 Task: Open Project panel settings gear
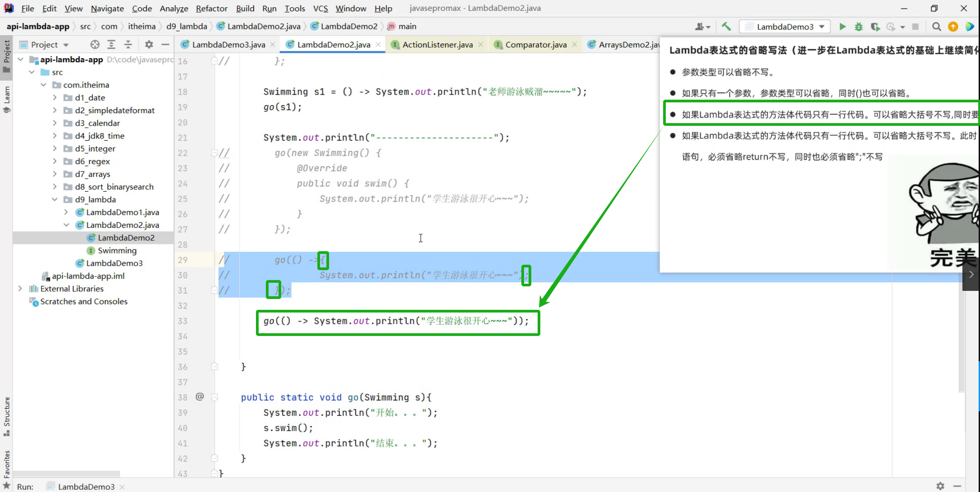(x=149, y=44)
